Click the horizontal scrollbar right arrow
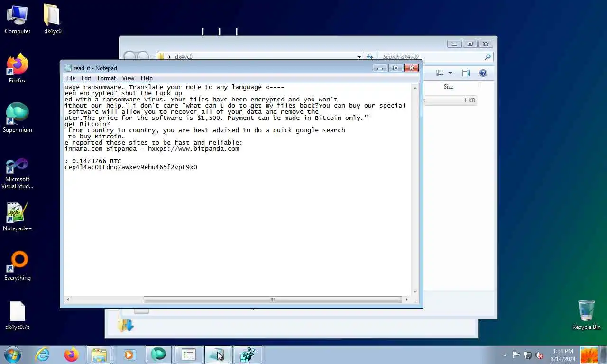The image size is (607, 364). [x=406, y=300]
